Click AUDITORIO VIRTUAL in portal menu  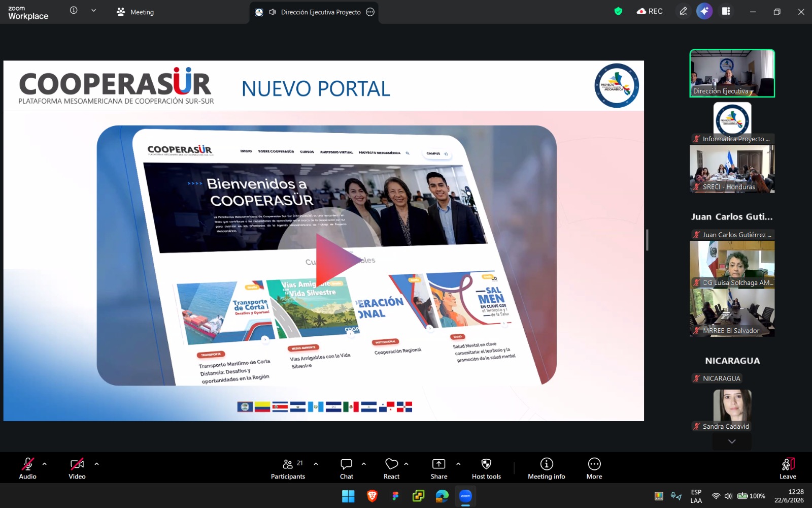click(336, 152)
